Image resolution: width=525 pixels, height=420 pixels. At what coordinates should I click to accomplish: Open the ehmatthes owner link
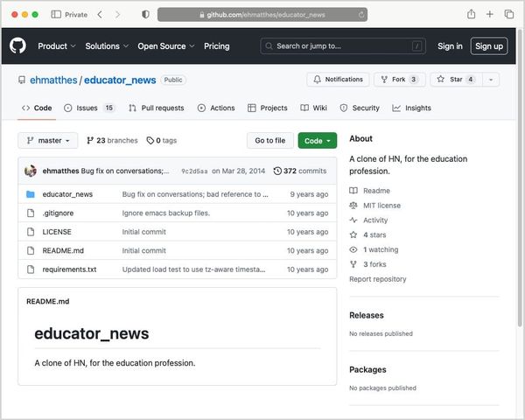(x=53, y=80)
